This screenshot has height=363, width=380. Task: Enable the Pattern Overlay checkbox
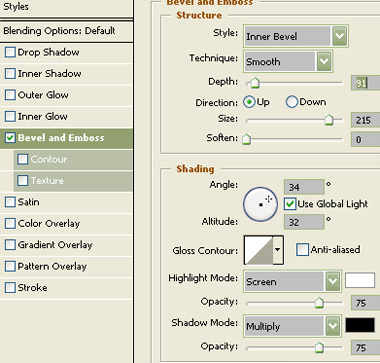tap(10, 266)
